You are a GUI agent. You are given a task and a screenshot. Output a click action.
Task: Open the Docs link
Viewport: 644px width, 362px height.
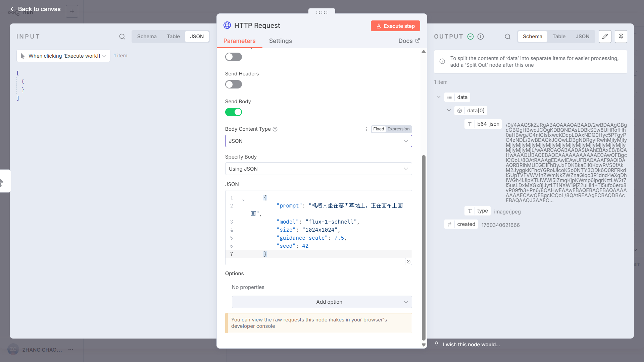click(x=409, y=41)
